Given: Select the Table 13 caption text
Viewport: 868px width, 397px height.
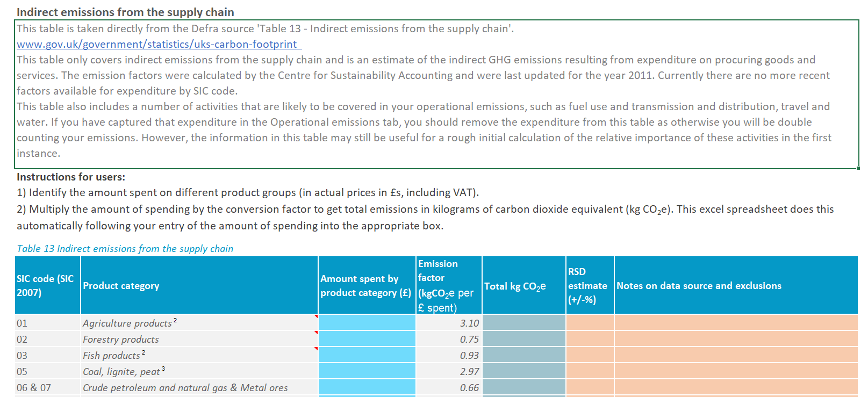Looking at the screenshot, I should (x=125, y=249).
